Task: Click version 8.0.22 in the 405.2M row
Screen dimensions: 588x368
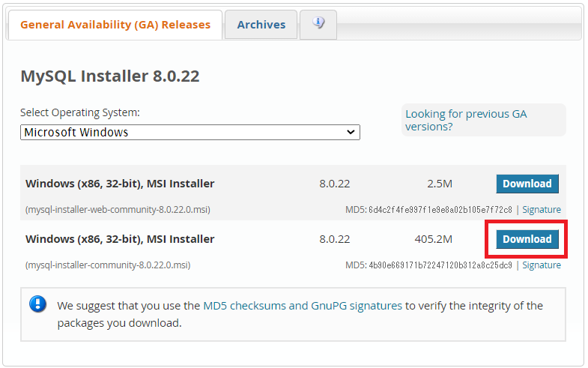Action: tap(335, 239)
